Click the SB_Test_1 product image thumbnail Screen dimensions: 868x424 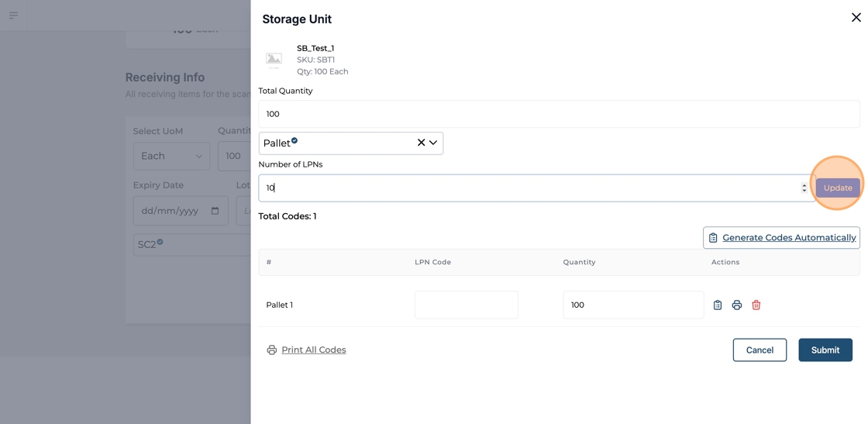[274, 60]
